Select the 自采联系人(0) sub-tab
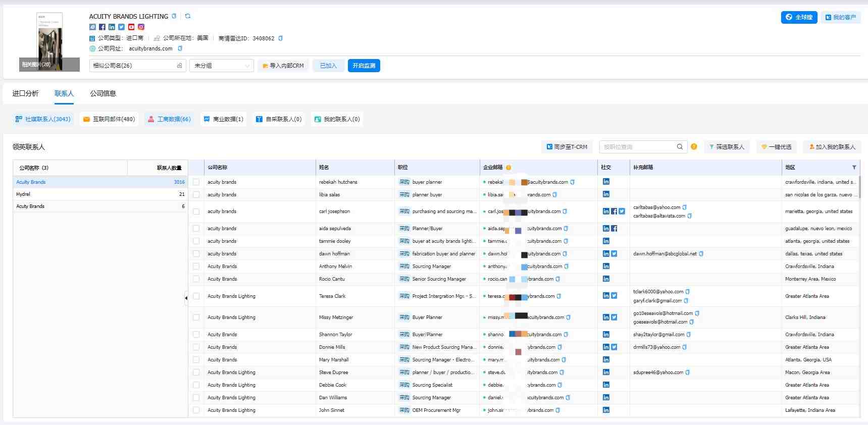The image size is (868, 425). point(279,119)
